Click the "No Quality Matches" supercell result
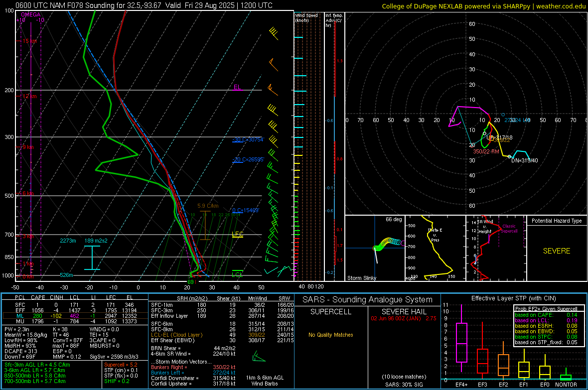588x390 pixels. coord(331,335)
